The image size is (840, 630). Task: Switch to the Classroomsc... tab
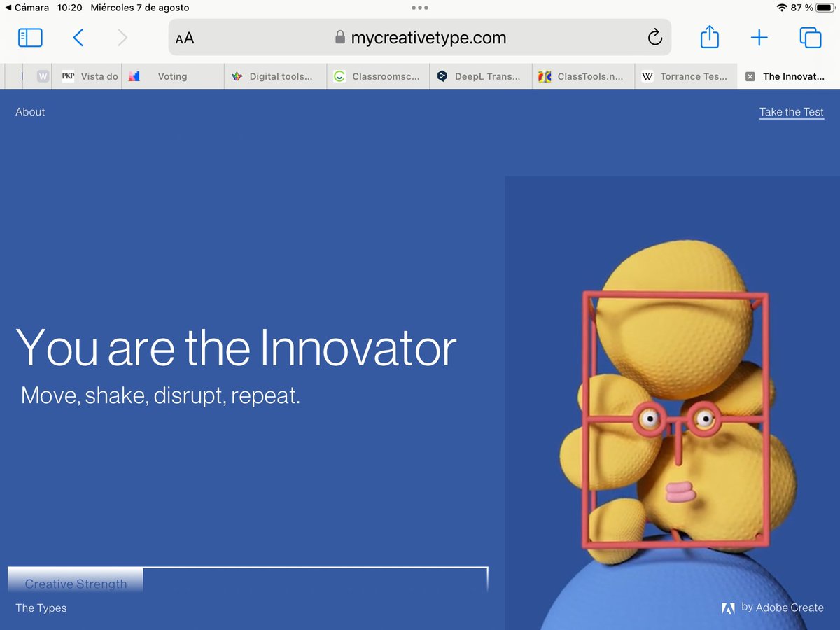(378, 76)
